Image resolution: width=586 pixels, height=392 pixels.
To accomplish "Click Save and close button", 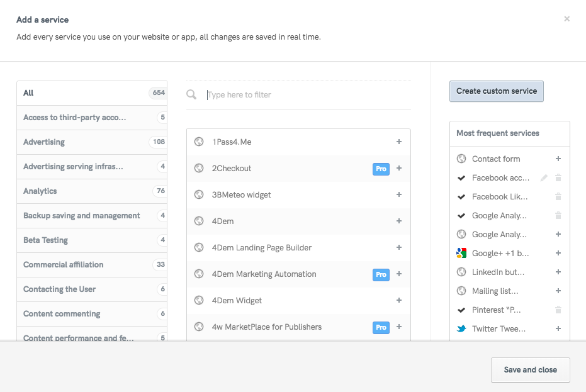I will [530, 370].
